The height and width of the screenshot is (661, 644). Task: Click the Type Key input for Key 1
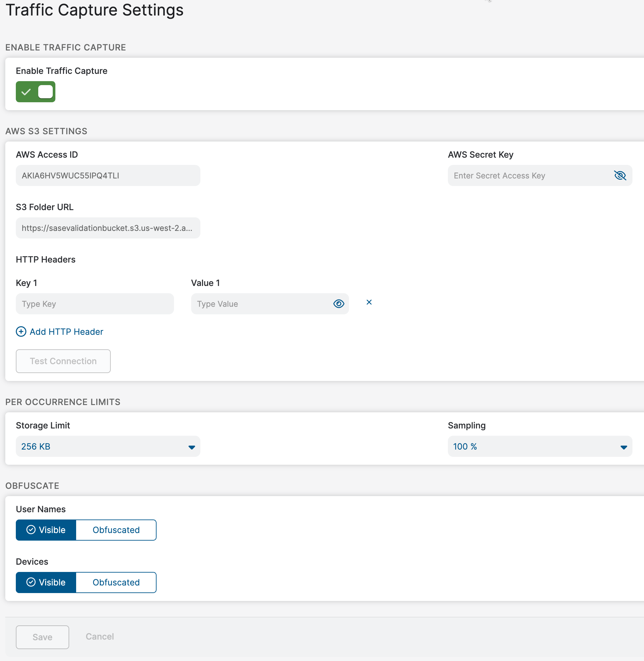tap(95, 303)
